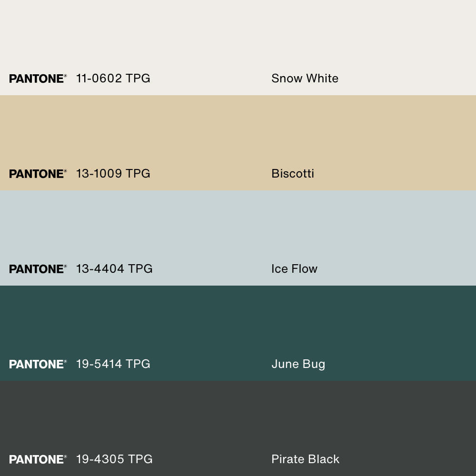Click the code 11-0602 TPG
Image resolution: width=476 pixels, height=476 pixels.
click(x=113, y=79)
